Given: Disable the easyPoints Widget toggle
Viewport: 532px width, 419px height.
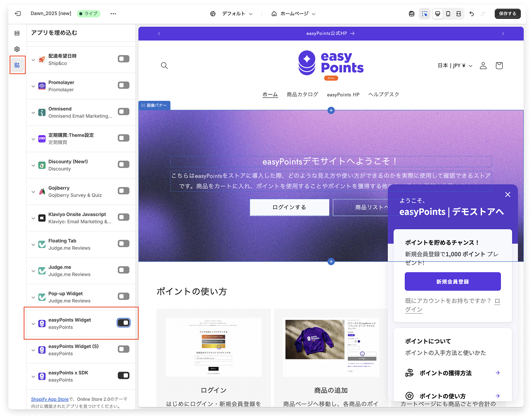Looking at the screenshot, I should point(124,323).
